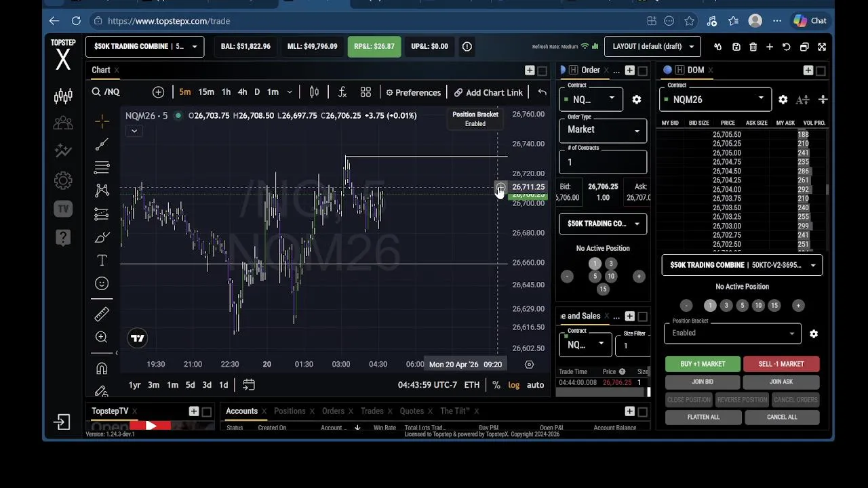This screenshot has width=868, height=488.
Task: Expand the more timeframes chevron after 1m
Action: tap(290, 92)
